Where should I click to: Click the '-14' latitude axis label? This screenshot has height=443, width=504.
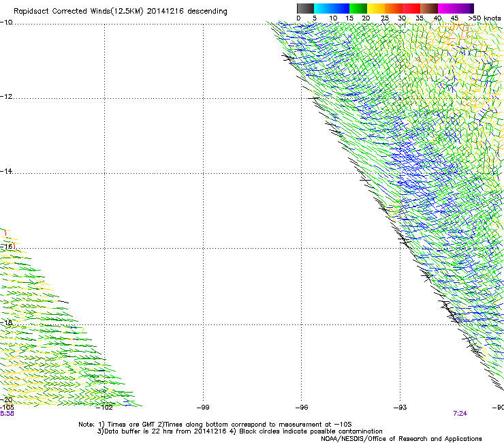pos(6,171)
